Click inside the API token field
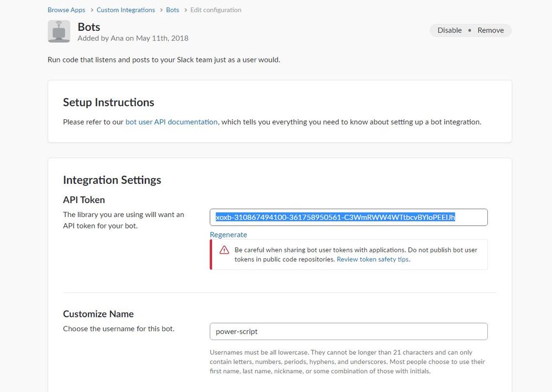 pyautogui.click(x=349, y=217)
